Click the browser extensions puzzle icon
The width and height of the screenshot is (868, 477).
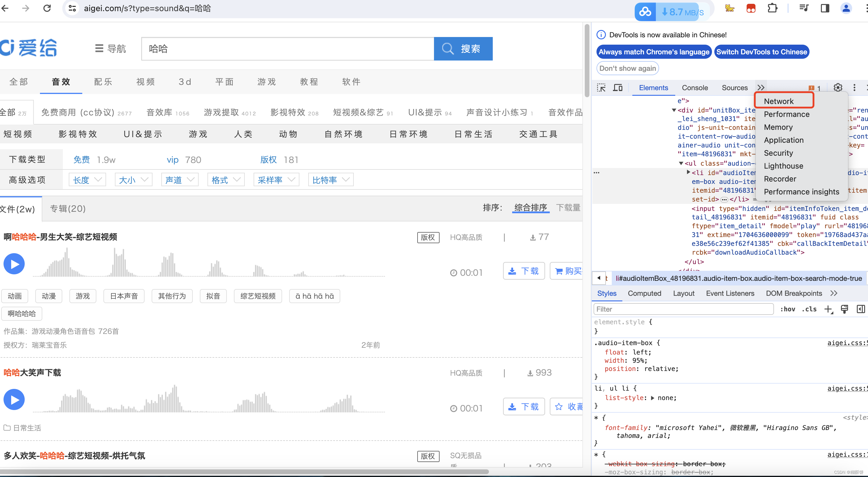[772, 8]
